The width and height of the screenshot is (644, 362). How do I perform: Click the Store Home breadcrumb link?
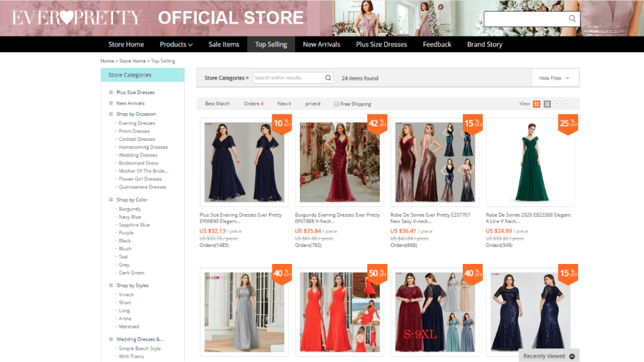point(132,61)
